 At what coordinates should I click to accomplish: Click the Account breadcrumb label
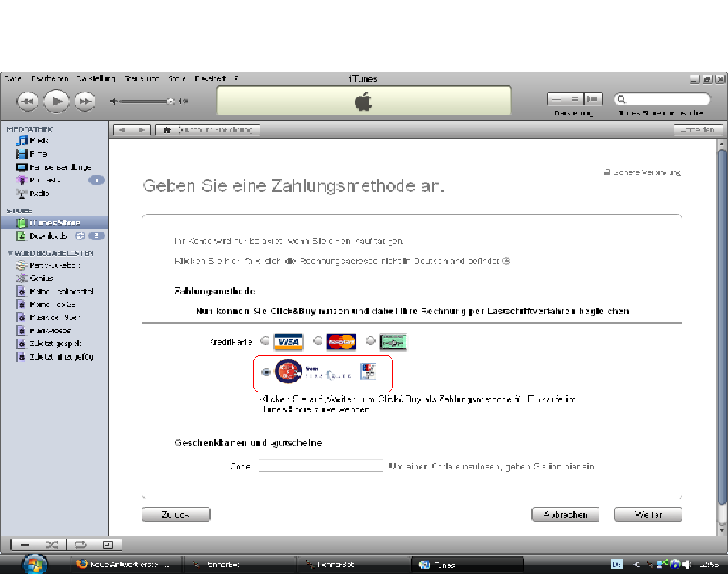coord(219,130)
